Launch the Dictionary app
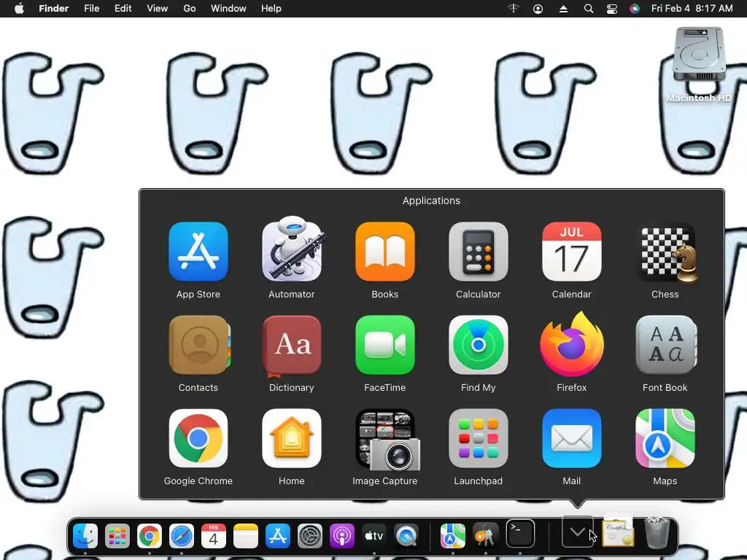The image size is (747, 560). (x=292, y=345)
